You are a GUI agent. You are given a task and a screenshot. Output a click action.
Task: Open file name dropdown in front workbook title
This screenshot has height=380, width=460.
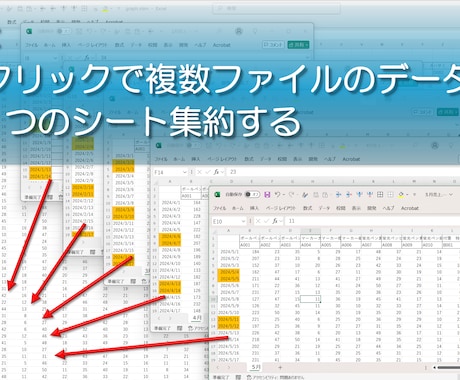click(451, 194)
